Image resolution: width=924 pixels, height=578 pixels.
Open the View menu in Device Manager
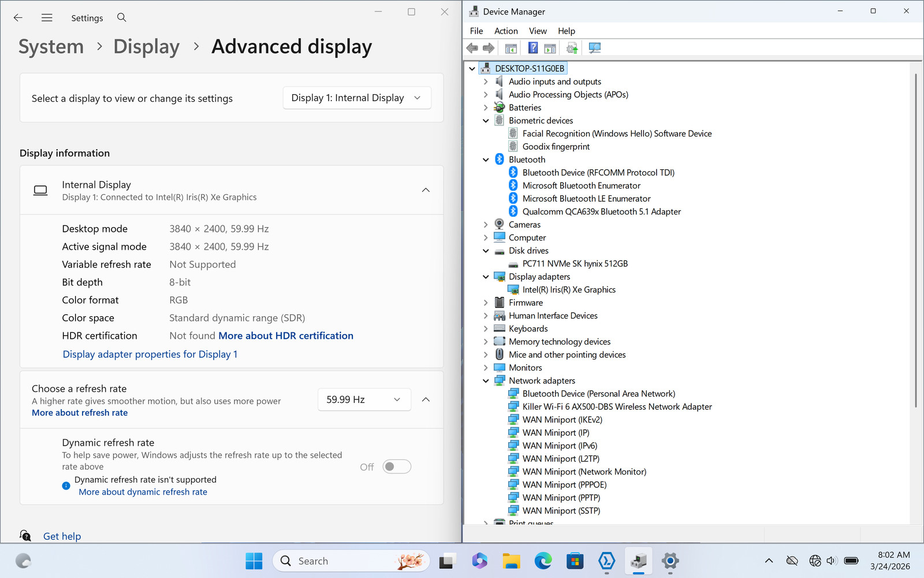tap(538, 31)
